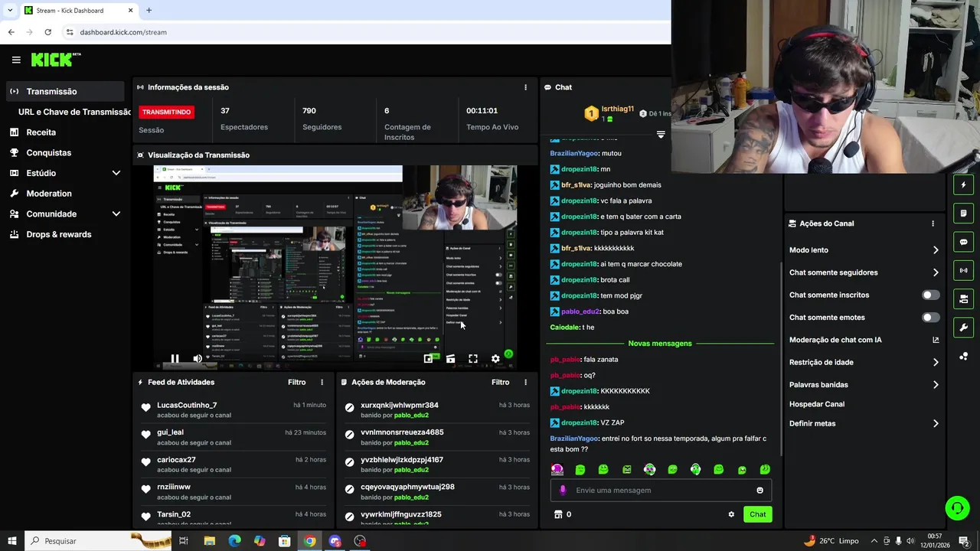Click the Kick logo
The width and height of the screenshot is (980, 551).
click(x=55, y=60)
